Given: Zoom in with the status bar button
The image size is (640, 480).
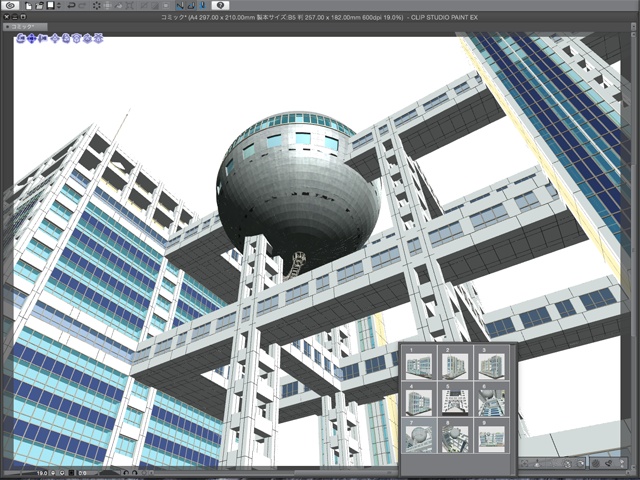Looking at the screenshot, I should click(62, 473).
